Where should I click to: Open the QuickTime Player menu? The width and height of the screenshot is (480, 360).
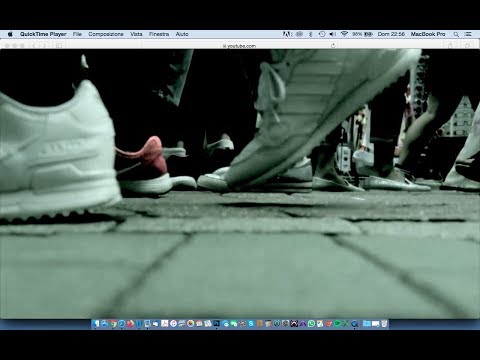(x=43, y=34)
